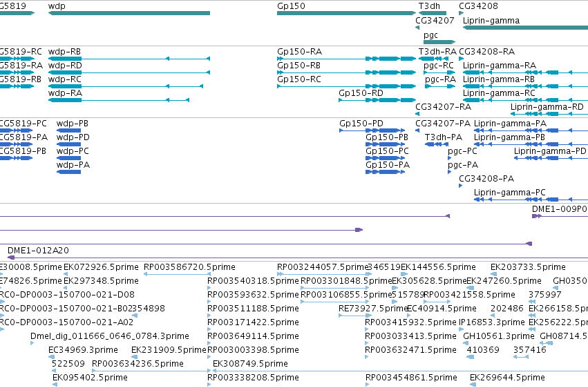Select EST EK308749.5prime
This screenshot has height=388, width=588.
tap(400, 371)
